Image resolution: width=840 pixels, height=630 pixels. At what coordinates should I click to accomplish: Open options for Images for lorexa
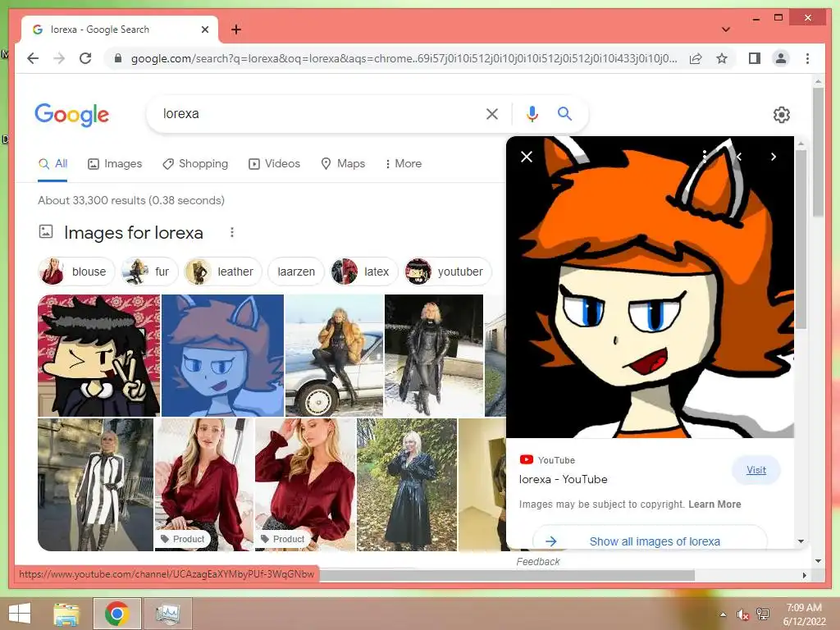[x=232, y=232]
